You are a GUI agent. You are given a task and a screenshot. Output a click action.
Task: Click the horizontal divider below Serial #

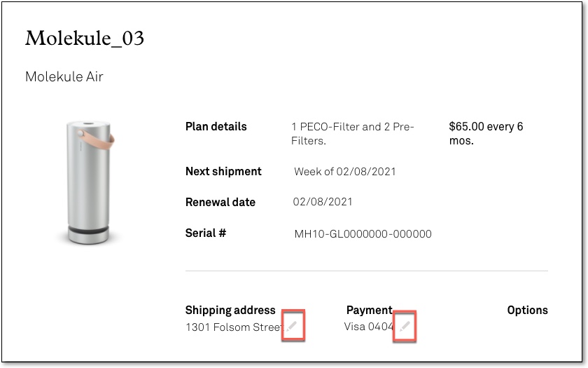(366, 271)
